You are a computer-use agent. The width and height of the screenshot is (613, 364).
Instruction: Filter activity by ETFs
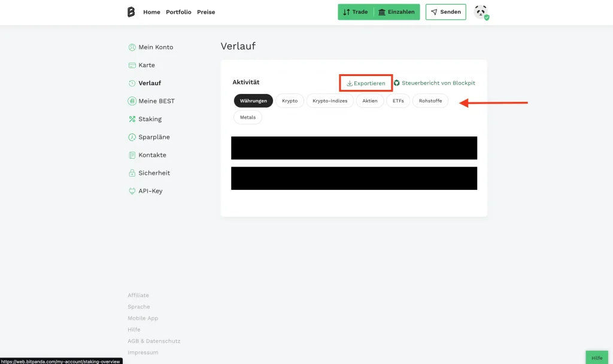click(398, 101)
